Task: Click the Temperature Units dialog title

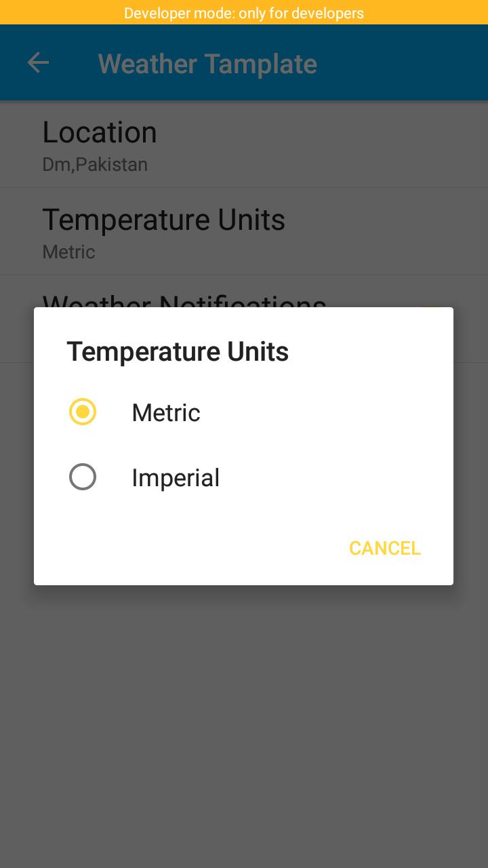Action: click(x=178, y=351)
